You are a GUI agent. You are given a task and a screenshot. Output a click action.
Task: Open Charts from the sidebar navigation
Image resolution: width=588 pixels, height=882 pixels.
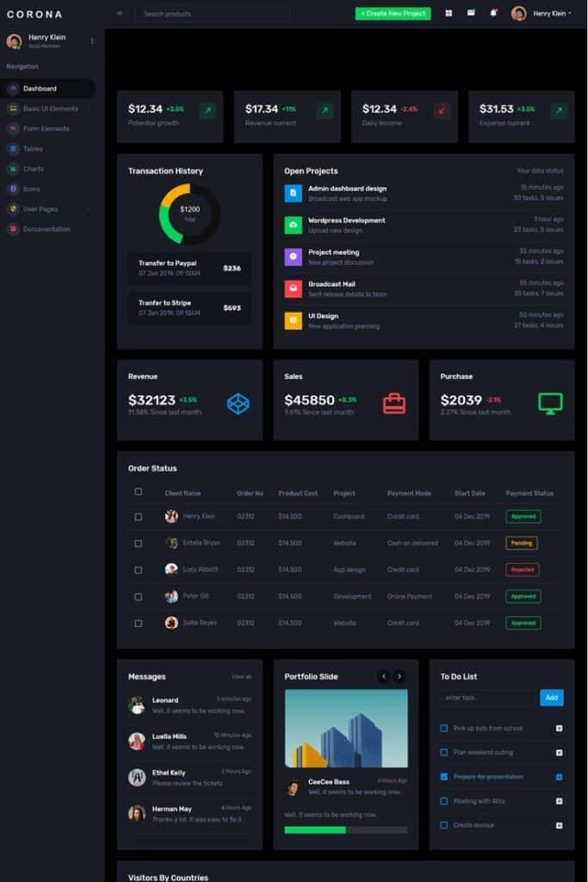click(33, 169)
